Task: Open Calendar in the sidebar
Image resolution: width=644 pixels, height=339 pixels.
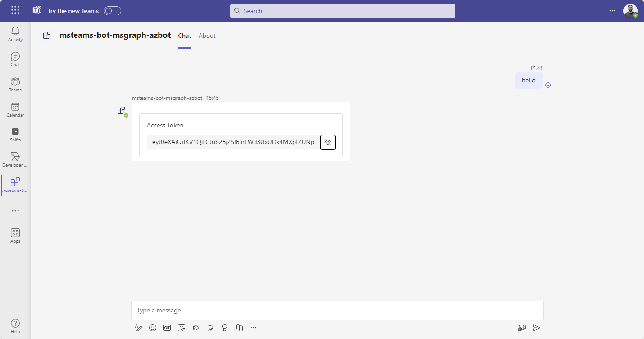Action: (x=15, y=109)
